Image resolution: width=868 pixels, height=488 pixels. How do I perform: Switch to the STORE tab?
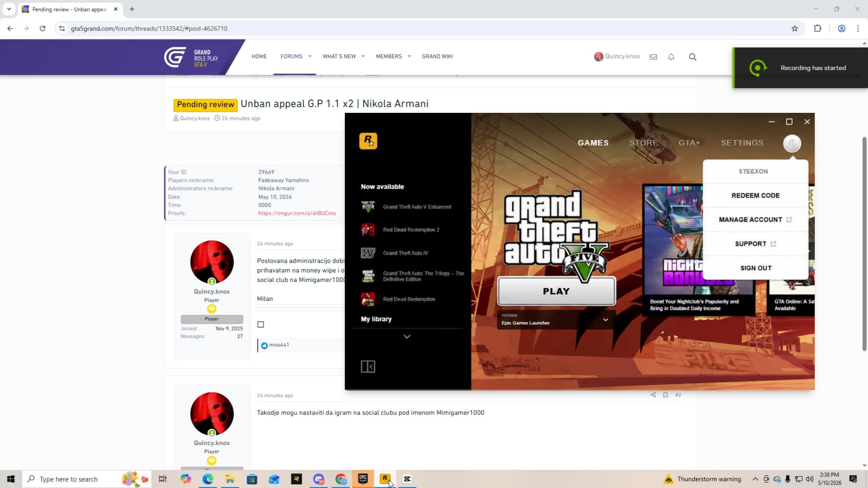pos(644,143)
